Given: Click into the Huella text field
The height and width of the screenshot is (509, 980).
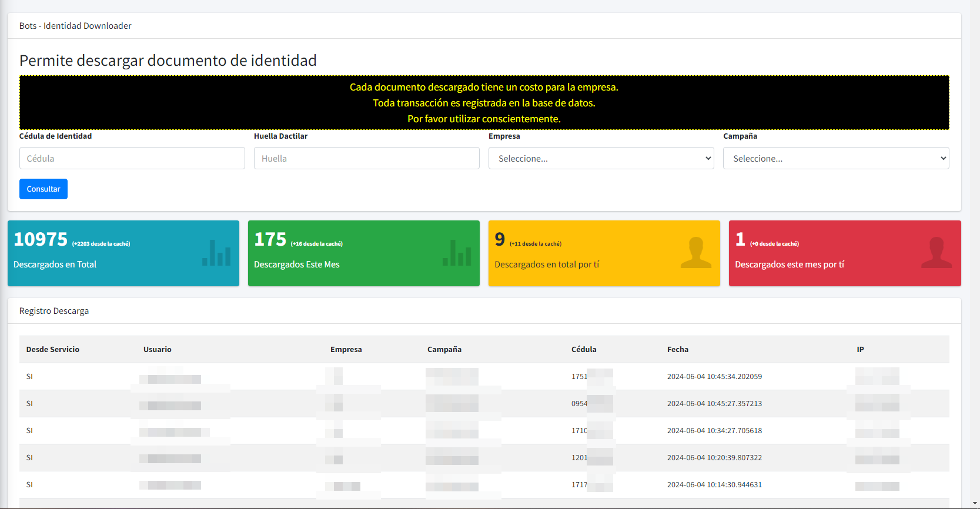Looking at the screenshot, I should click(366, 158).
